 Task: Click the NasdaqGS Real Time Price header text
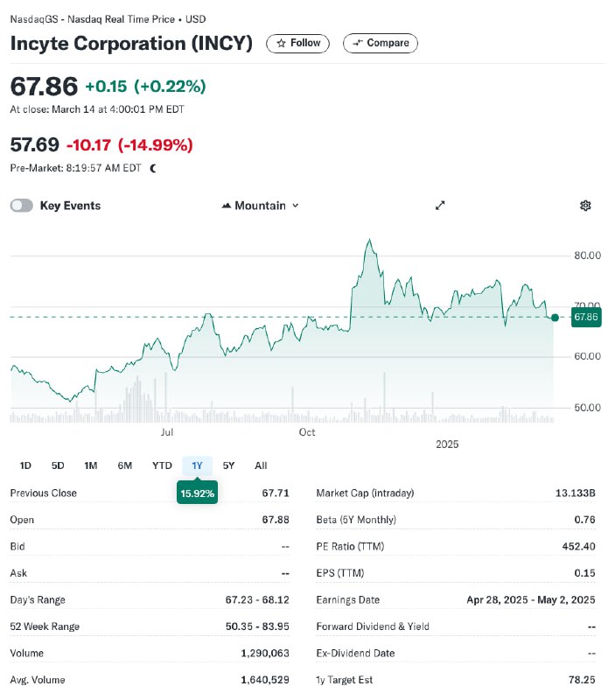pos(108,19)
